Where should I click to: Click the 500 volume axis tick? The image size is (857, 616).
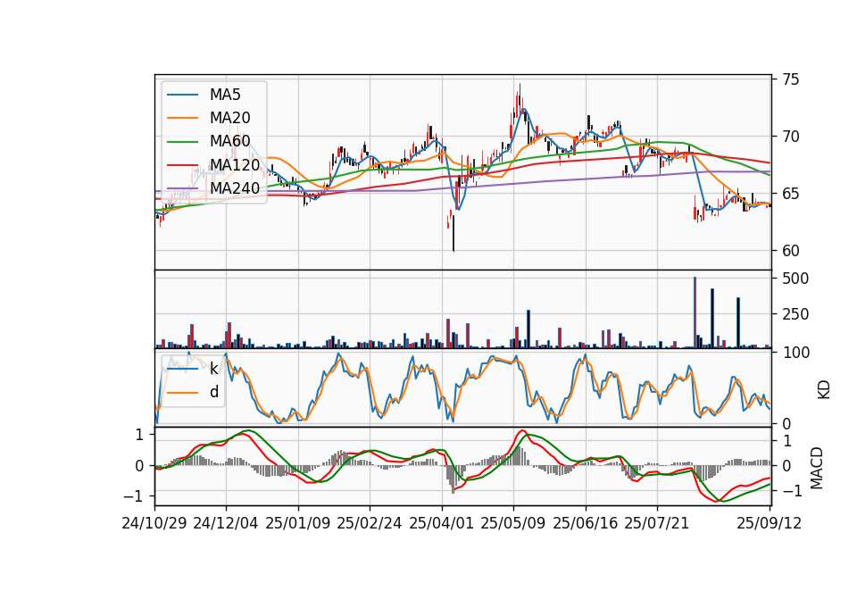point(795,279)
